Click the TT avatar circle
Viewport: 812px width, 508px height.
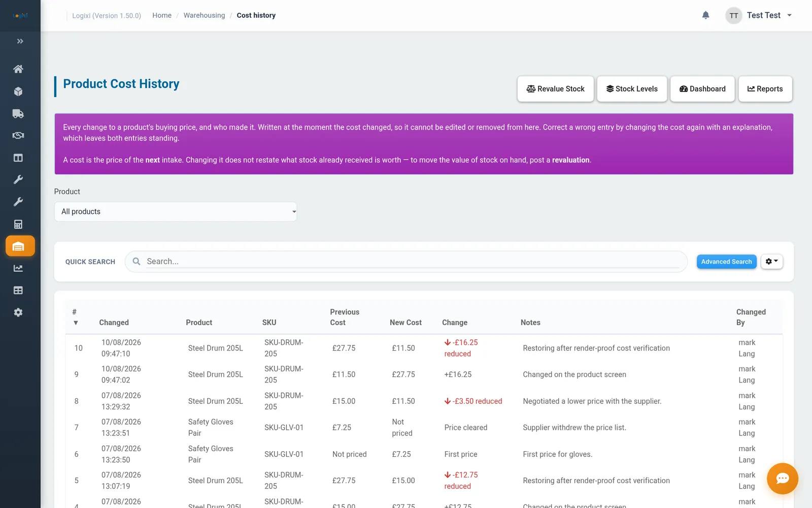coord(733,16)
